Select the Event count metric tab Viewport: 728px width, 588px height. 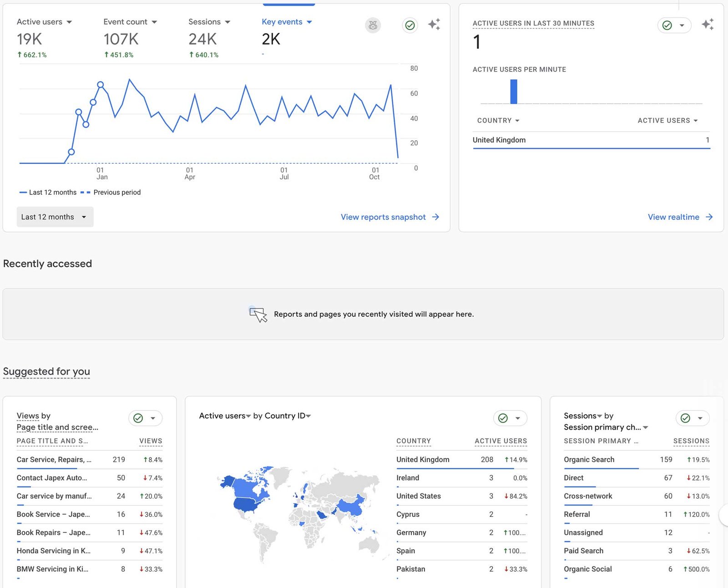130,22
